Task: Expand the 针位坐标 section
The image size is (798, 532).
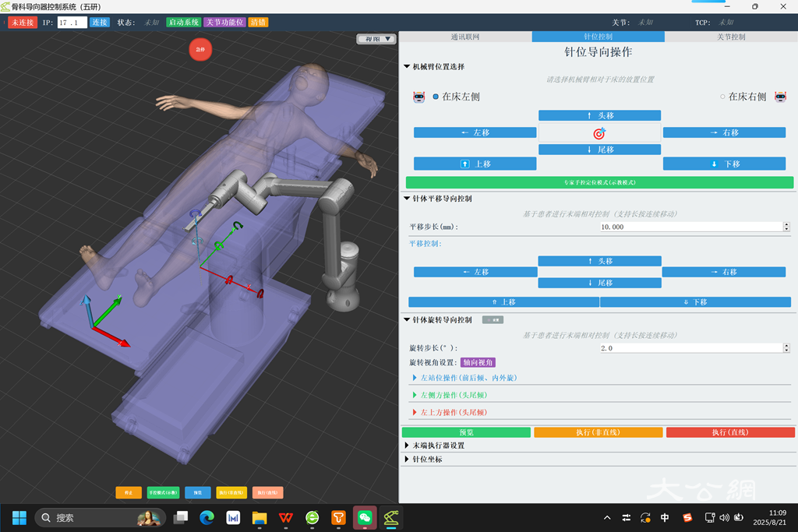Action: [x=427, y=460]
